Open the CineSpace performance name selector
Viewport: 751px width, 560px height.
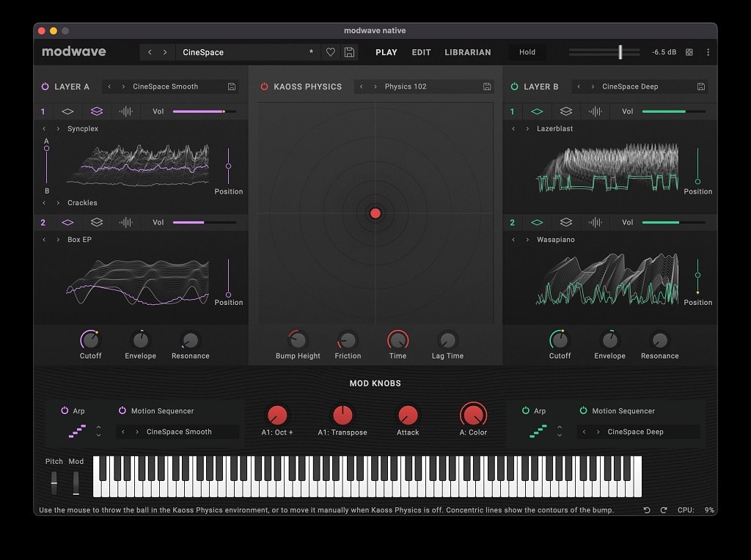pyautogui.click(x=248, y=52)
